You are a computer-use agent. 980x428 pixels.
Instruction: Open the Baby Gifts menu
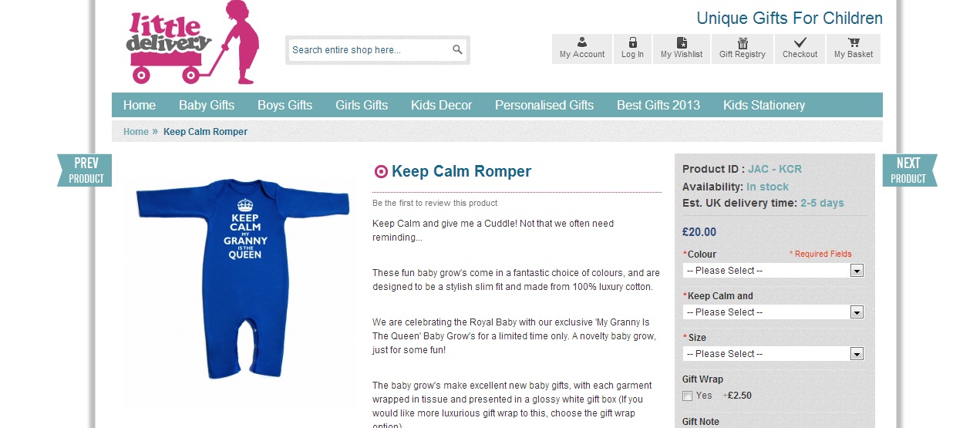tap(207, 105)
